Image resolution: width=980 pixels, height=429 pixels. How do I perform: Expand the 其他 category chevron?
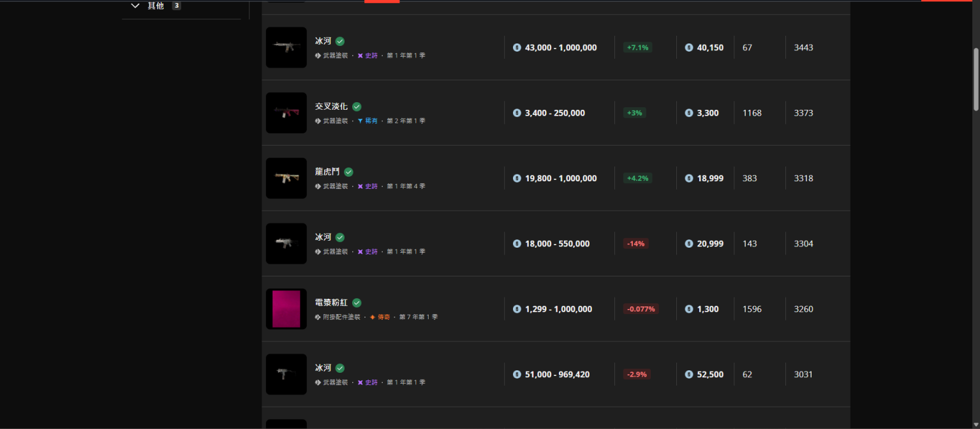pyautogui.click(x=135, y=6)
